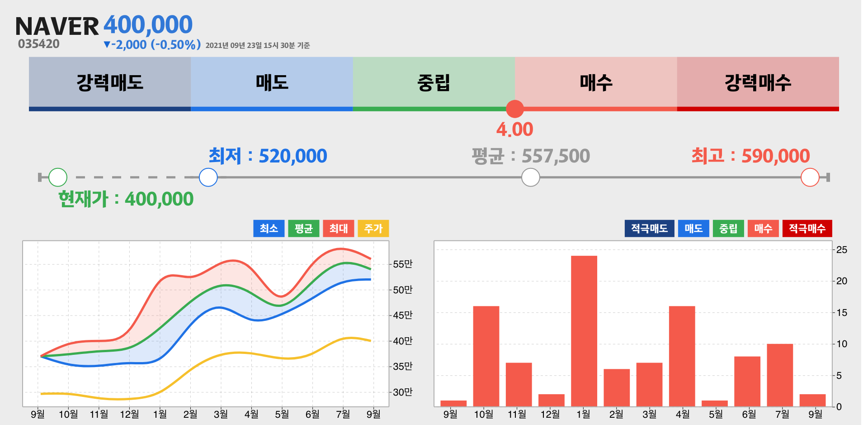
Task: Click the 6월 bar in bar chart
Action: click(747, 382)
